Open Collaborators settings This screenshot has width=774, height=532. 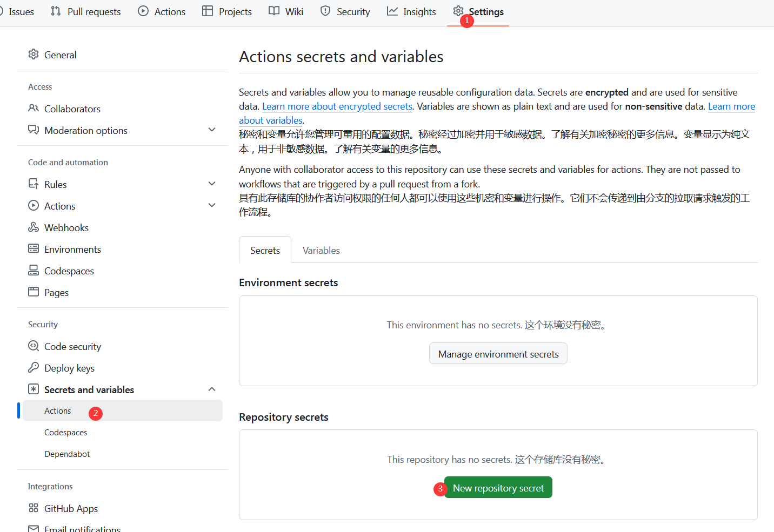click(x=123, y=109)
